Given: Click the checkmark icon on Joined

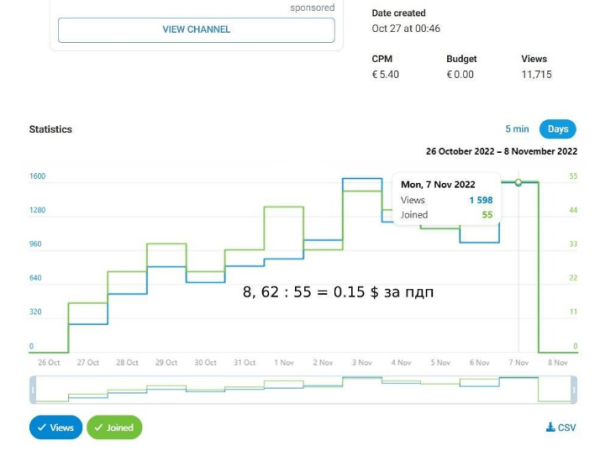Looking at the screenshot, I should click(x=98, y=428).
